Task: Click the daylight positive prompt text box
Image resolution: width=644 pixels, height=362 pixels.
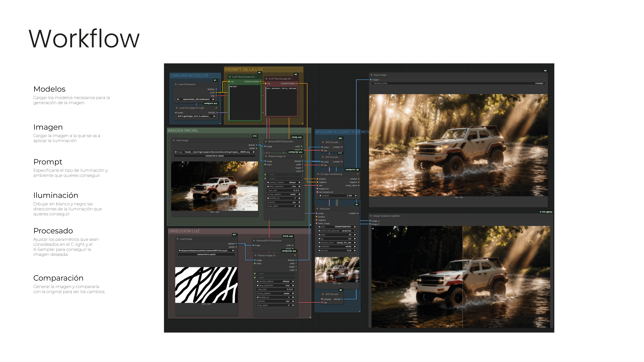Action: [x=245, y=103]
